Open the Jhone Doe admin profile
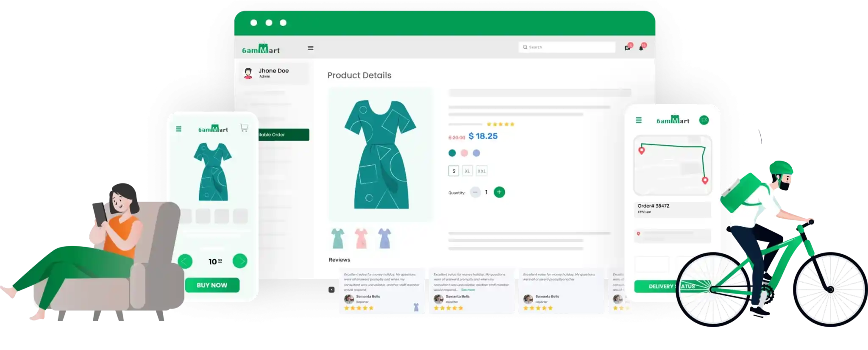 [273, 73]
